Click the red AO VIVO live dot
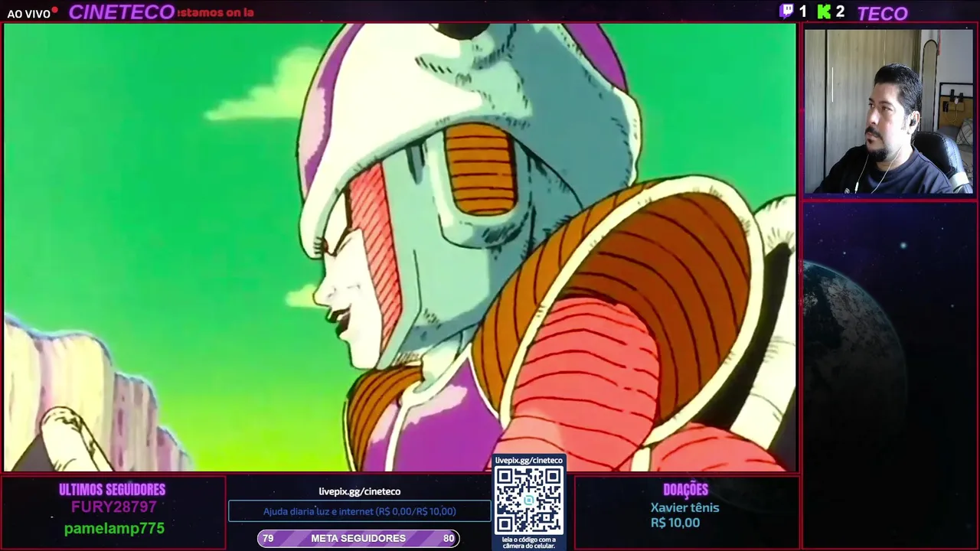Screen dimensions: 980x551 click(55, 10)
